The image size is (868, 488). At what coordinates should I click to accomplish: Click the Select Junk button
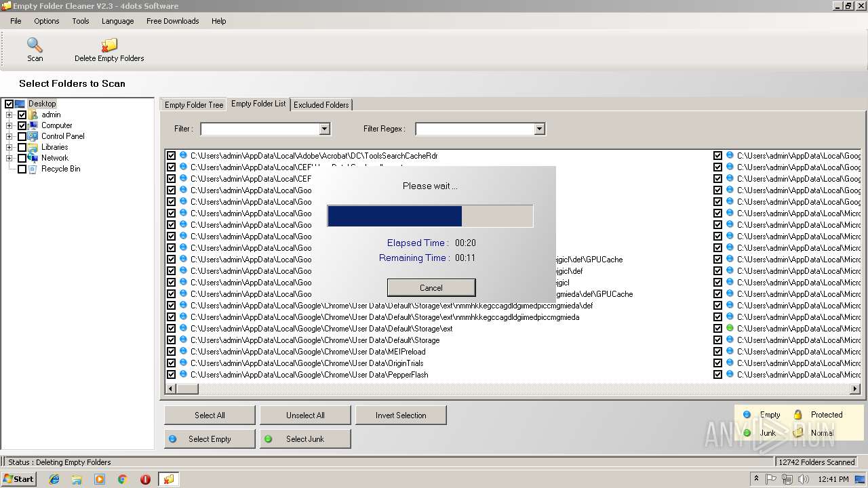pyautogui.click(x=305, y=439)
